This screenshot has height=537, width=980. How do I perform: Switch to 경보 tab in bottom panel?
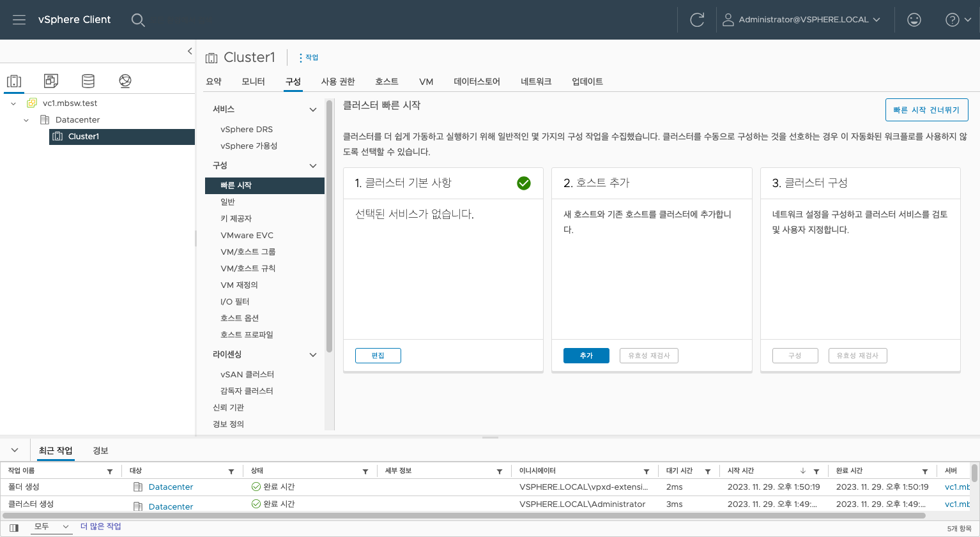100,450
